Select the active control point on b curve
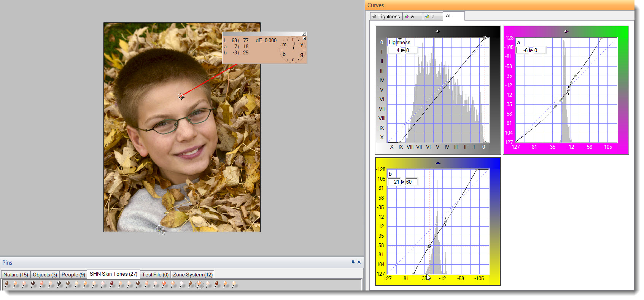The height and width of the screenshot is (300, 644). coord(429,246)
